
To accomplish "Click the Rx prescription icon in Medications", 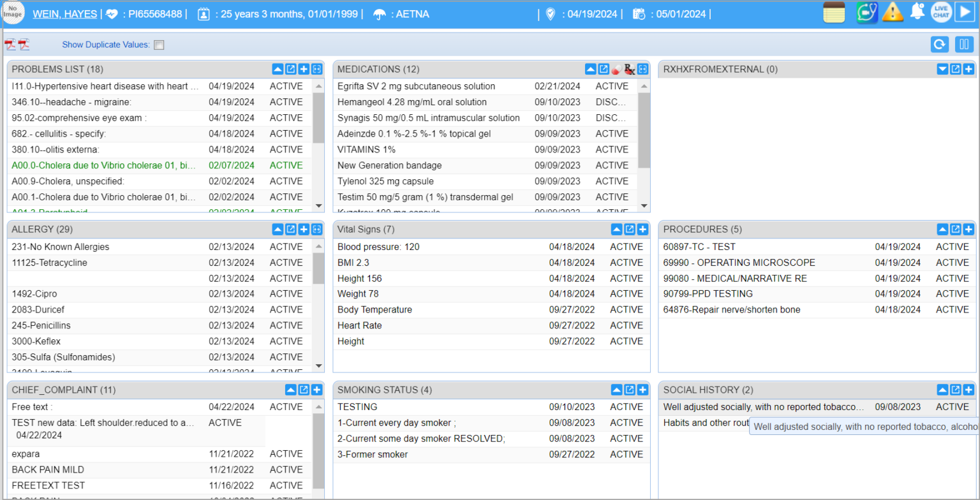I will 630,69.
